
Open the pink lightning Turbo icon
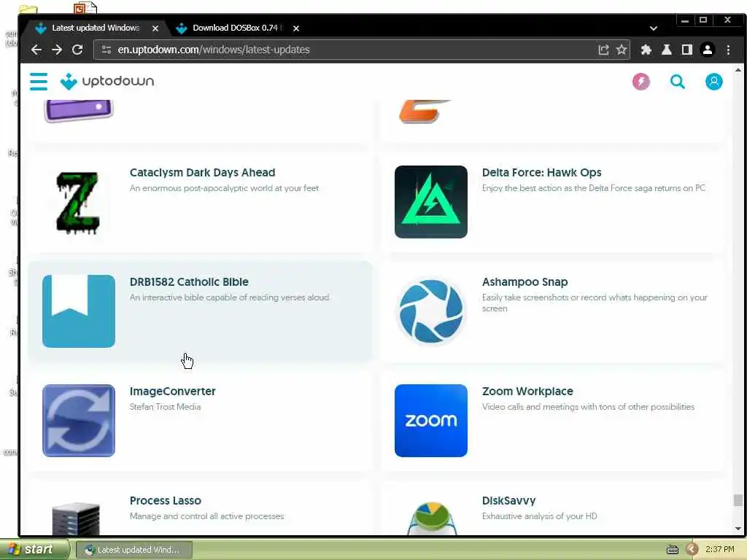pos(641,82)
